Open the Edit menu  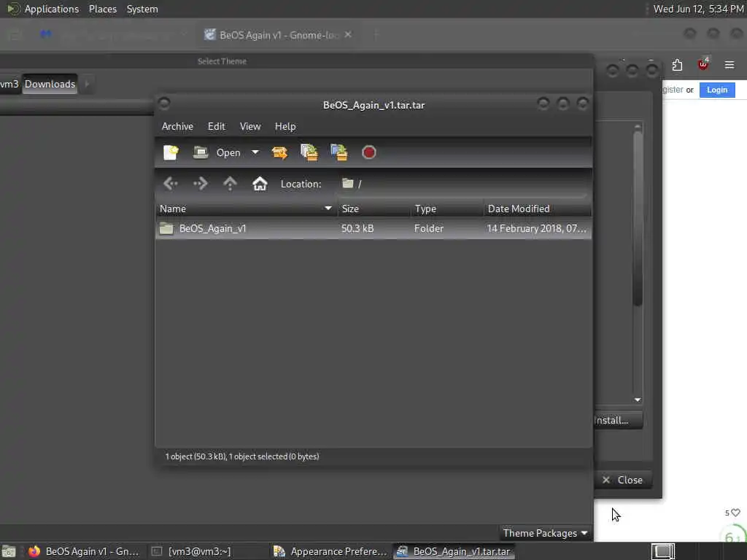click(x=216, y=126)
